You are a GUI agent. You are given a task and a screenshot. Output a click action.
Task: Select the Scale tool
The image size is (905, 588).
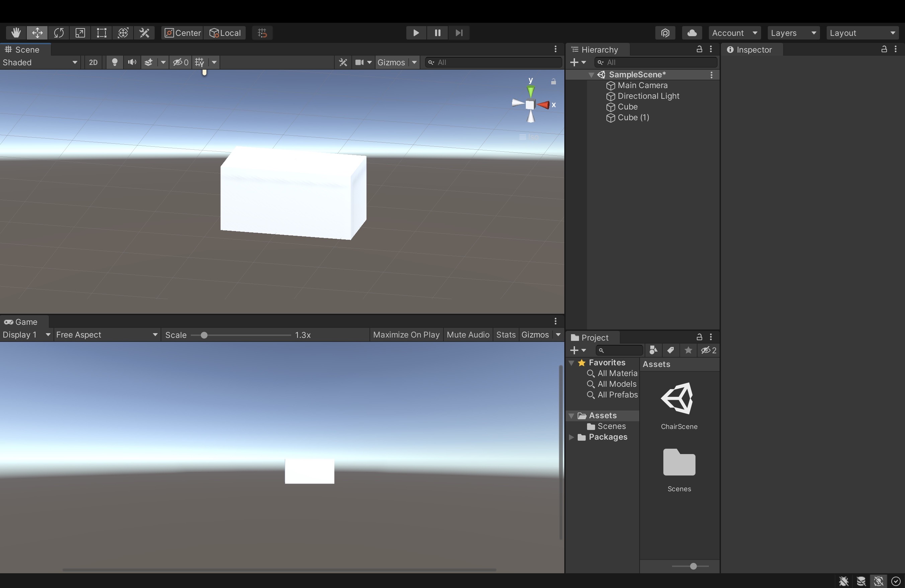coord(80,33)
